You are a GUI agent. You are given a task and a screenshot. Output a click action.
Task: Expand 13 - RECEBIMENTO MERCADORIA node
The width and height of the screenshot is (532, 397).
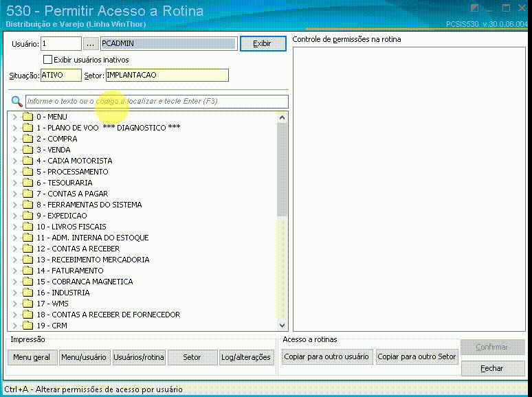[x=14, y=260]
